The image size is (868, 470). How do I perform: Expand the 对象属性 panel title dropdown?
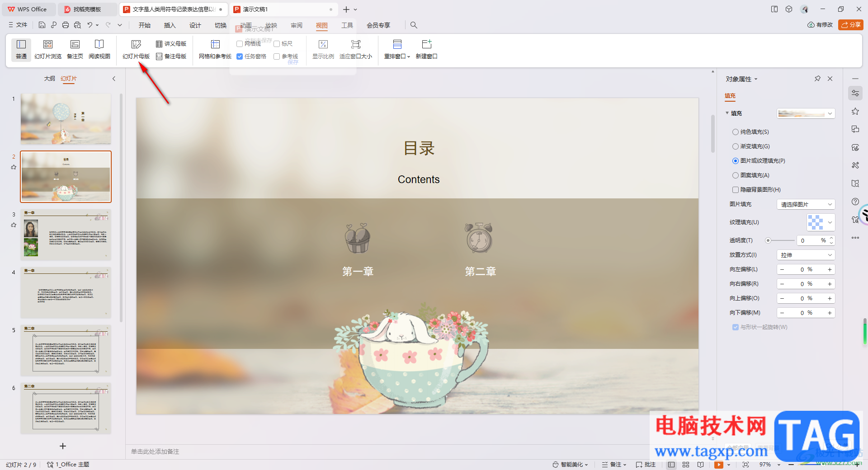coord(756,79)
